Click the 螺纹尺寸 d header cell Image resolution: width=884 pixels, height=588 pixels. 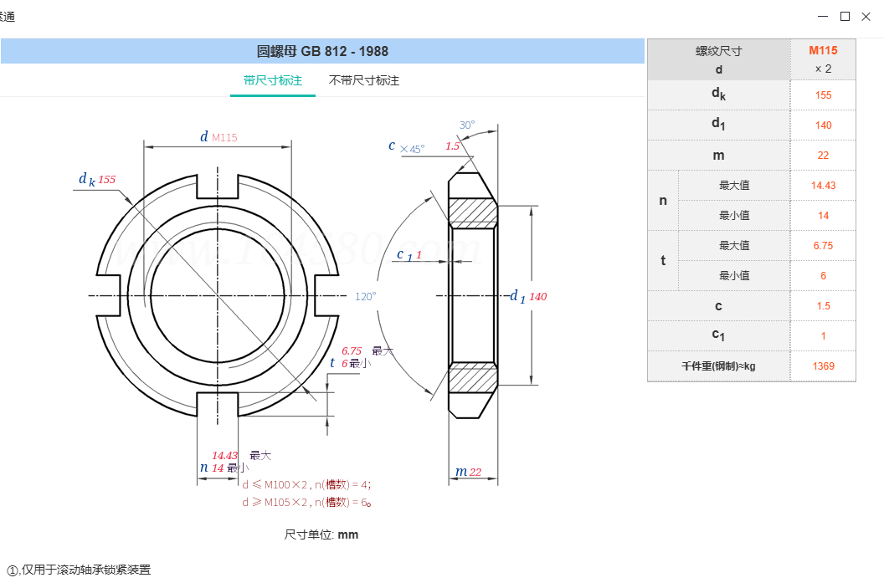[x=718, y=59]
